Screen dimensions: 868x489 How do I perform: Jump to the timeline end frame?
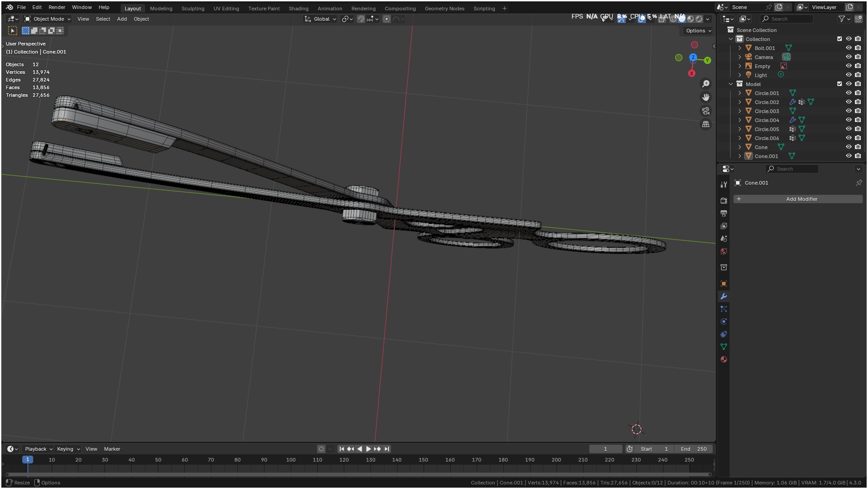click(x=387, y=449)
